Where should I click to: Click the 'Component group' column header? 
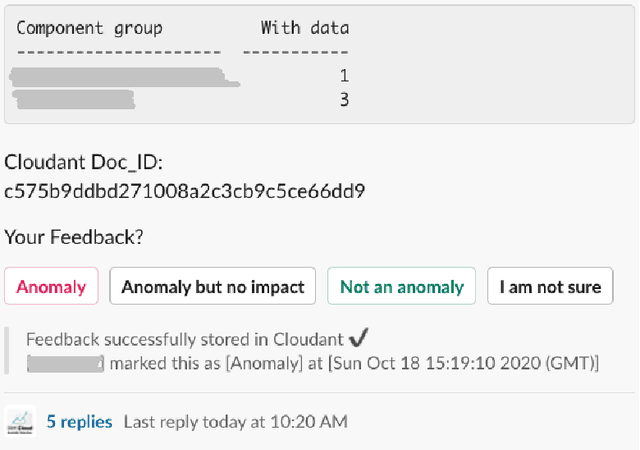tap(89, 28)
